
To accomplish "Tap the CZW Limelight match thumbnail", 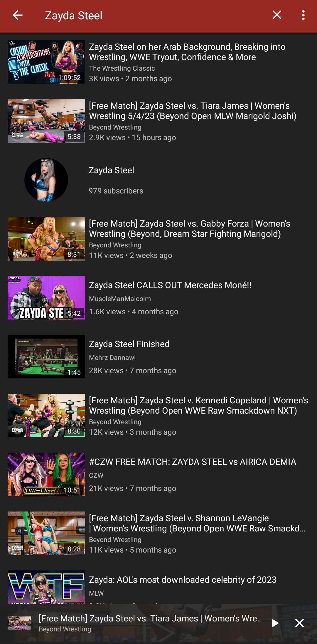I will pyautogui.click(x=46, y=474).
